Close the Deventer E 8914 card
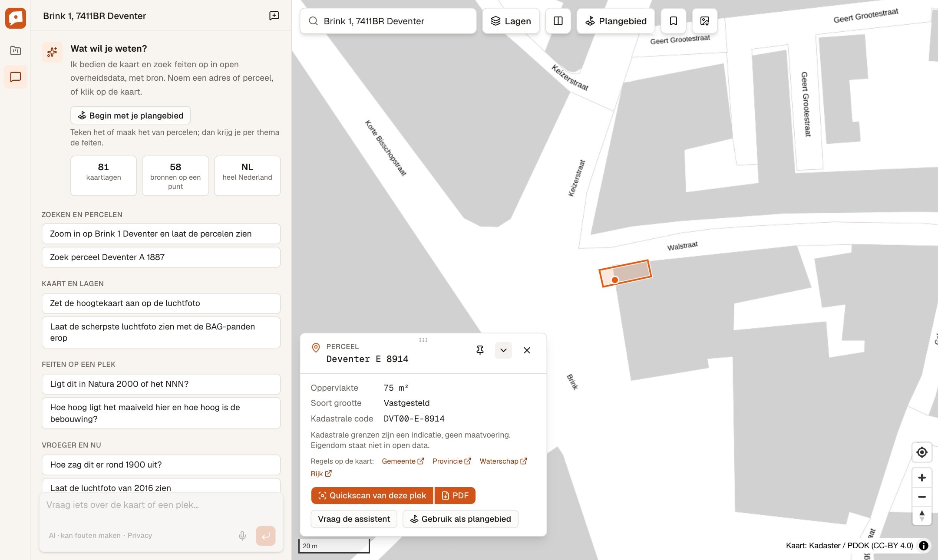The image size is (938, 560). click(527, 350)
